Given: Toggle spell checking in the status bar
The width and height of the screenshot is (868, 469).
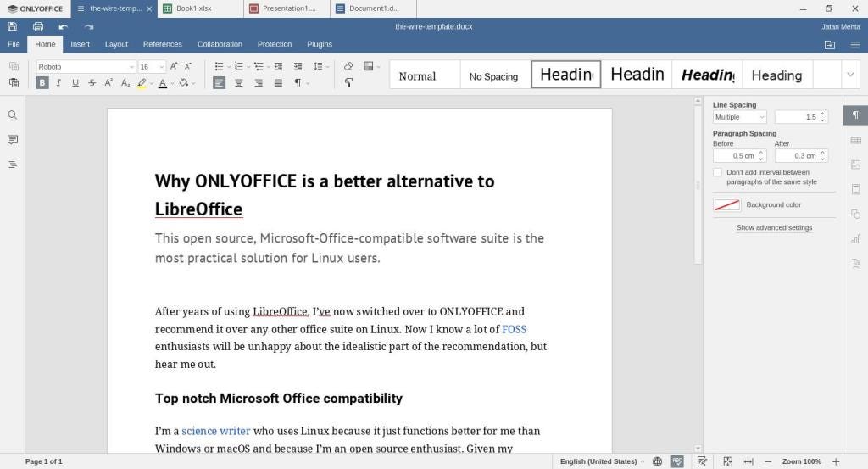Looking at the screenshot, I should coord(677,461).
